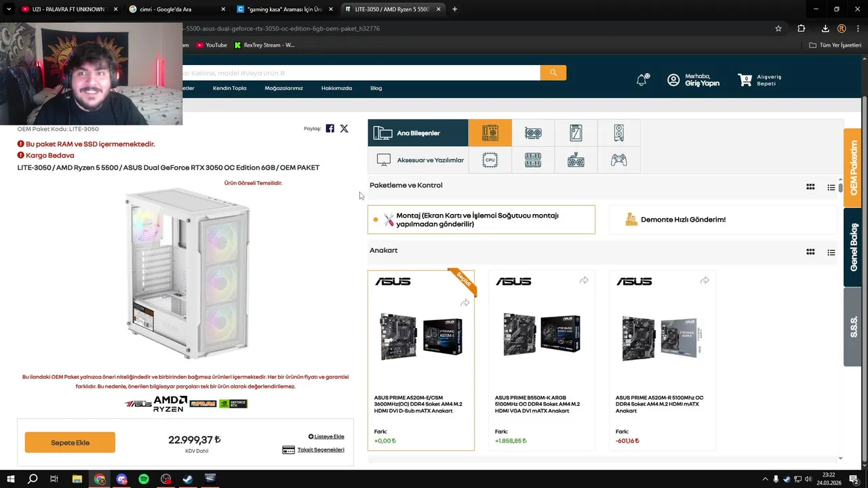This screenshot has height=488, width=868.
Task: Click the taskbar search magnifier
Action: pos(32,479)
